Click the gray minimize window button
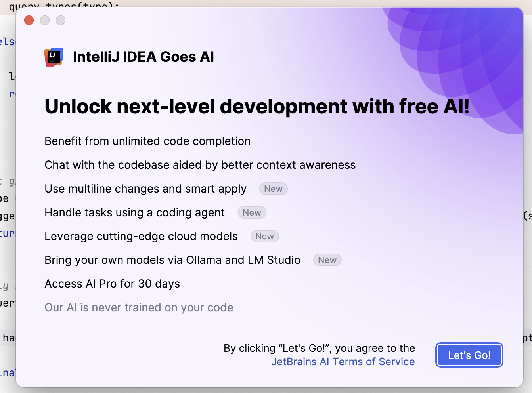 coord(45,20)
